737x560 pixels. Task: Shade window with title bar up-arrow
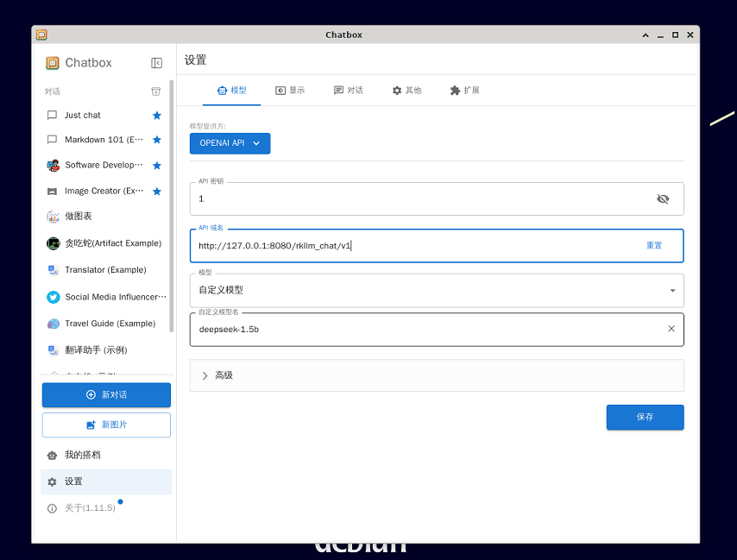point(646,35)
